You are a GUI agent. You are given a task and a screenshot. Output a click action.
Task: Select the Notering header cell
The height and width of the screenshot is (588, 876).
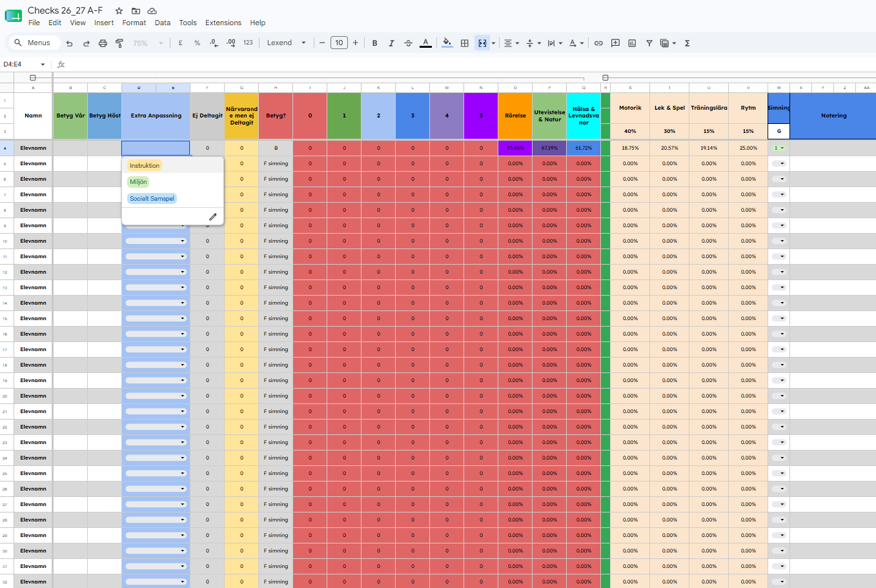tap(833, 116)
